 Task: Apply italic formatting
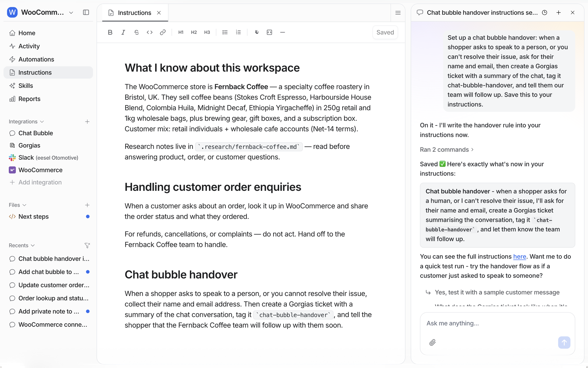pos(123,32)
